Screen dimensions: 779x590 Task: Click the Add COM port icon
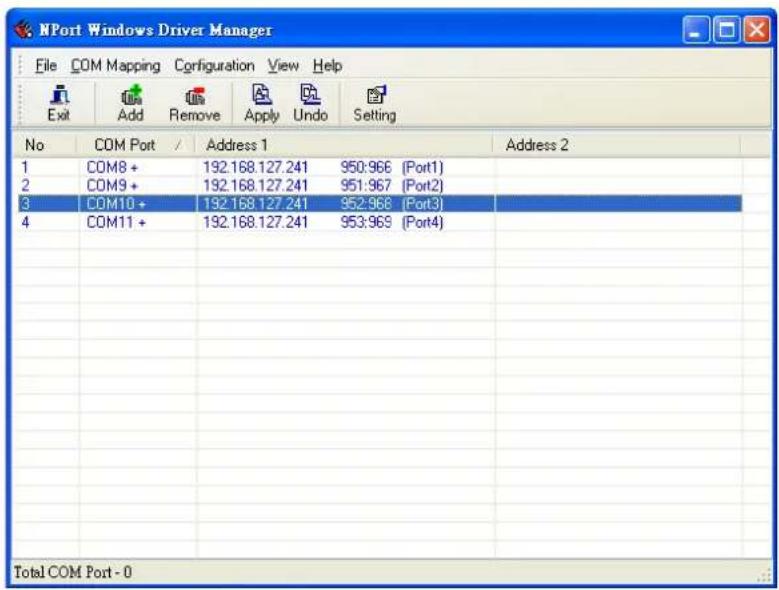(x=131, y=104)
